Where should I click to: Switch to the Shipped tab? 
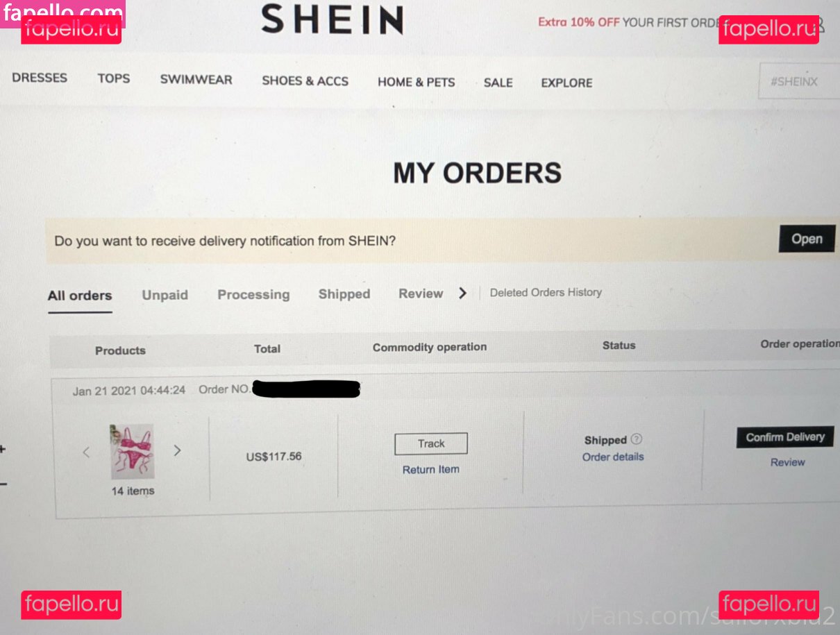click(344, 294)
